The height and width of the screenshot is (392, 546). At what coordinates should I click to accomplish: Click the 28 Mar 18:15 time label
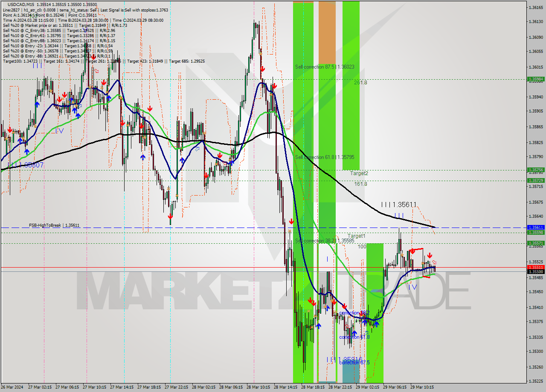click(313, 387)
